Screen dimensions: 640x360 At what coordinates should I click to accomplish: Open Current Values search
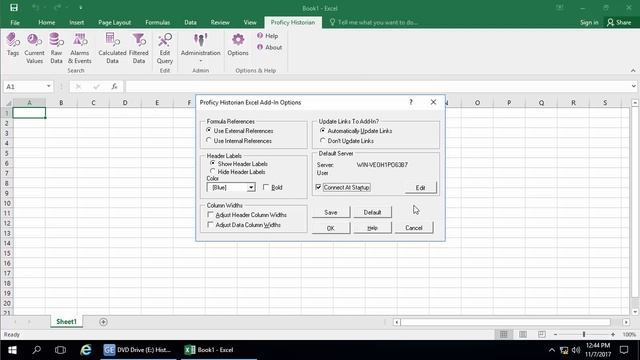coord(34,48)
